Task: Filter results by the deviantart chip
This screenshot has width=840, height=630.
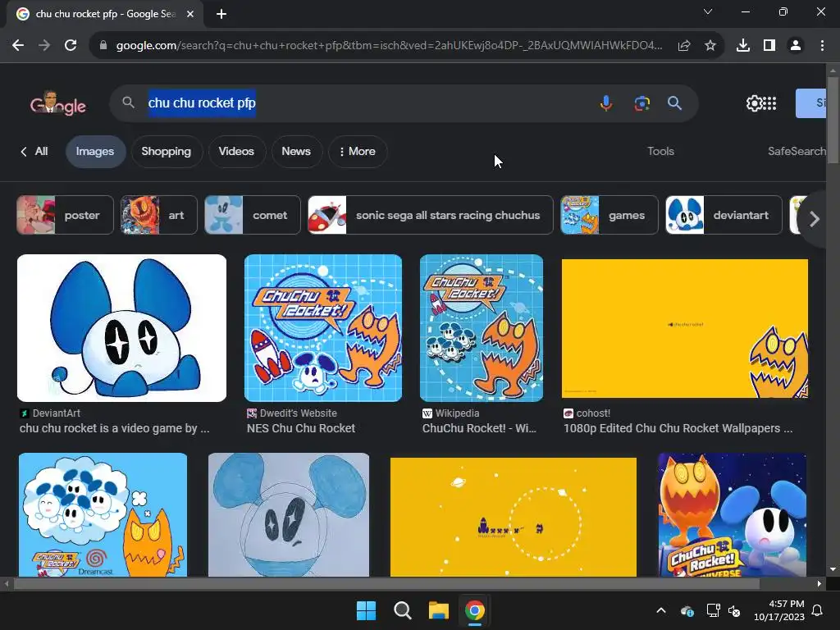Action: (x=724, y=215)
